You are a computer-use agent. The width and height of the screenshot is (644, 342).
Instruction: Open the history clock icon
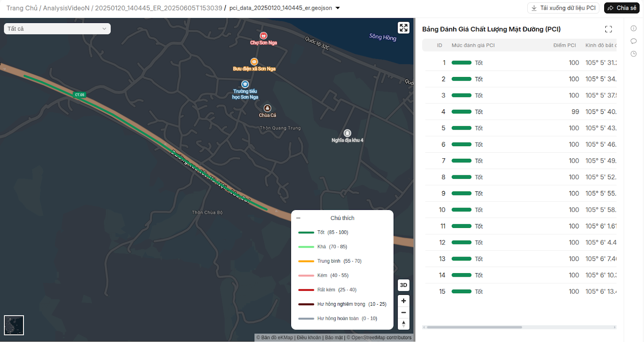tap(634, 54)
